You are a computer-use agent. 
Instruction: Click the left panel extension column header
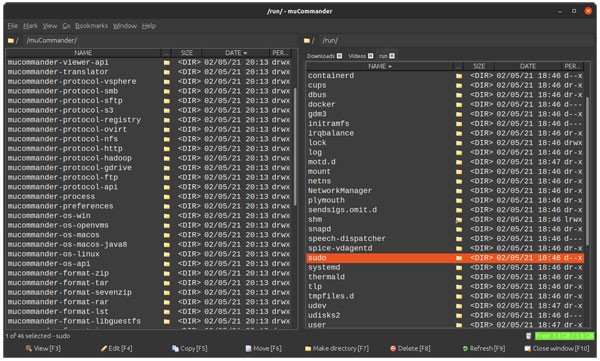pyautogui.click(x=166, y=53)
